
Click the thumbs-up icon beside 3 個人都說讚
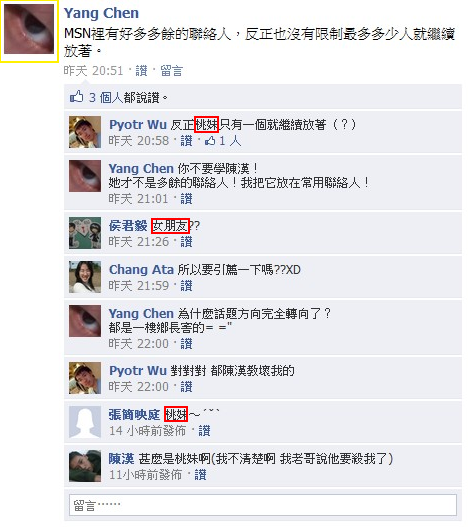[76, 97]
